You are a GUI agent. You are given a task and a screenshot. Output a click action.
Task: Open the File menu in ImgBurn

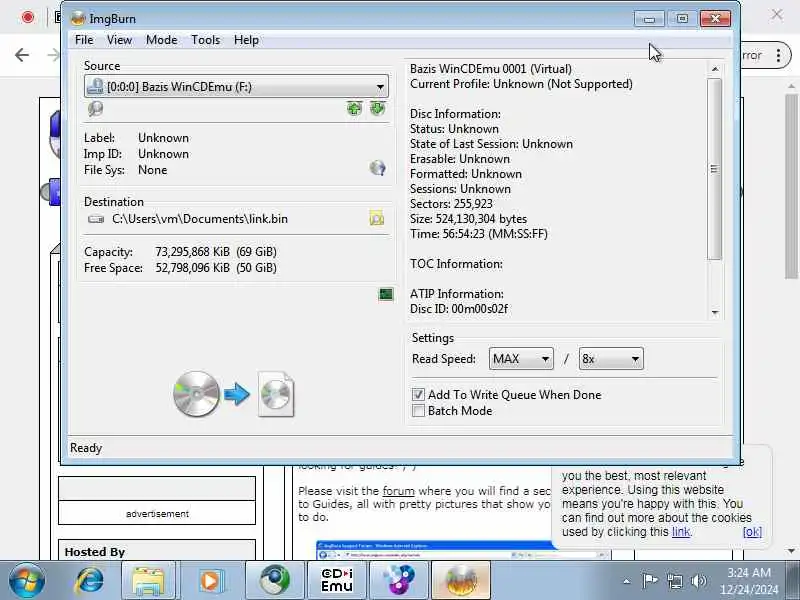(x=84, y=40)
